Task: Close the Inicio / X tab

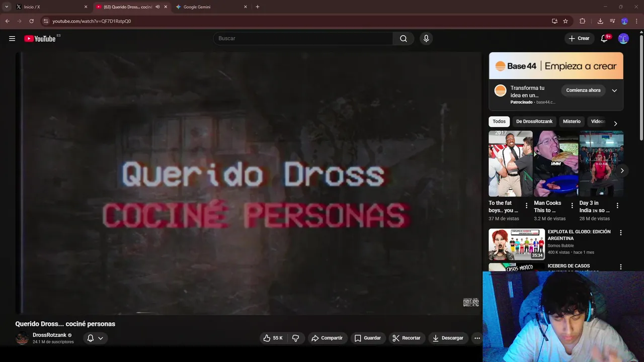Action: (86, 7)
